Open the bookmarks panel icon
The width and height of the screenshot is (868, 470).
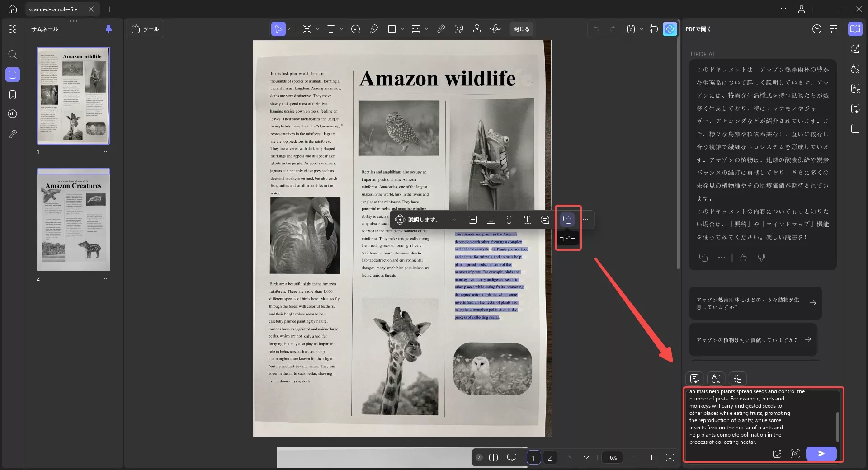tap(13, 94)
